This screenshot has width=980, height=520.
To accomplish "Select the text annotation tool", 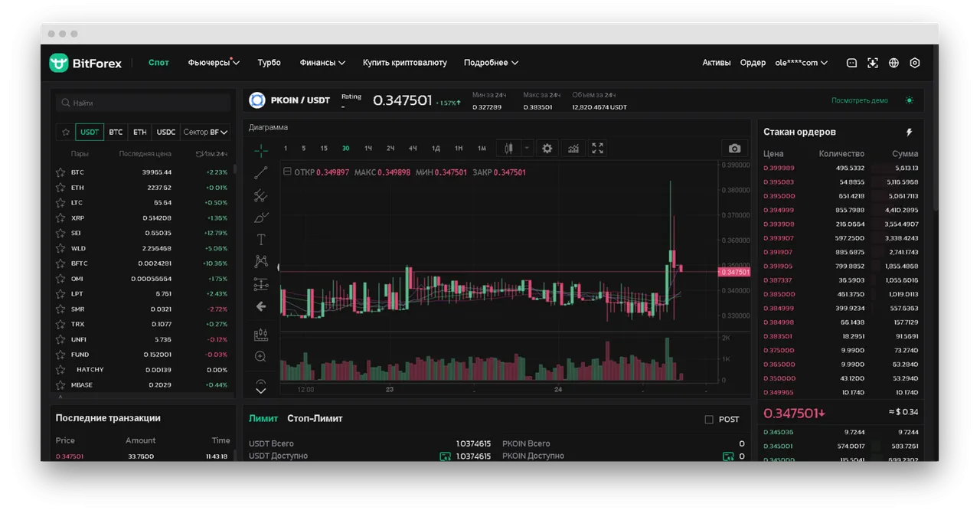I will pyautogui.click(x=261, y=240).
